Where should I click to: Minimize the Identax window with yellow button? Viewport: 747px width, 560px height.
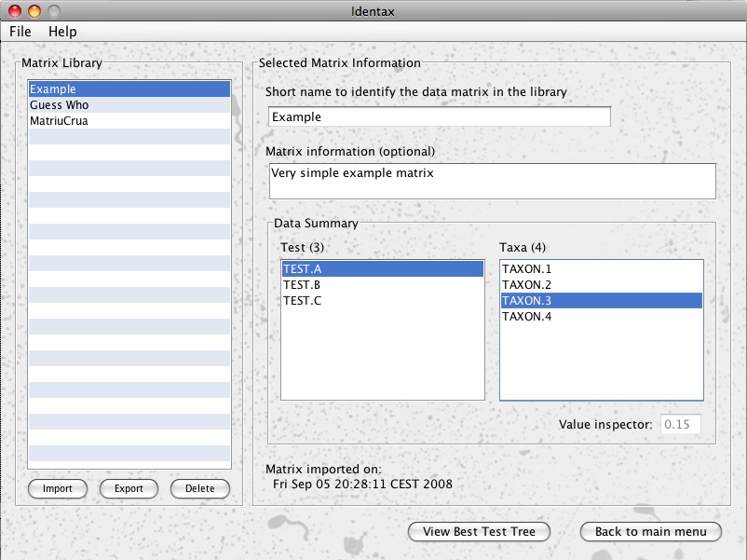point(34,10)
